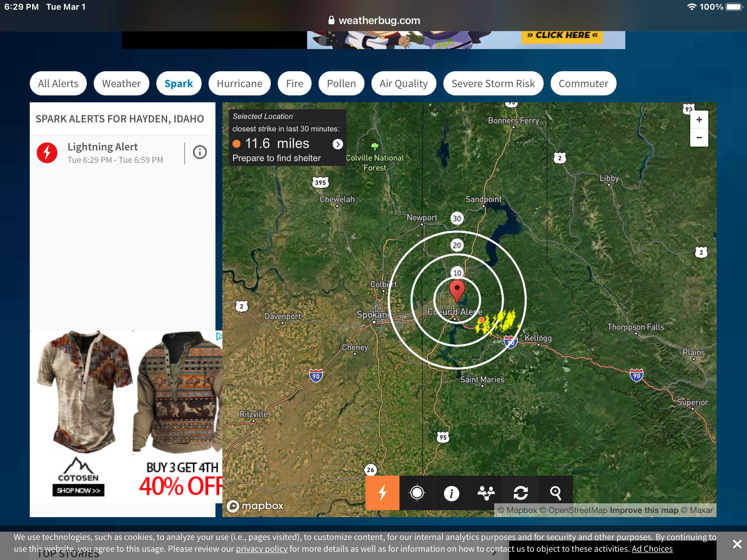Select the All Alerts tab
747x560 pixels.
58,83
